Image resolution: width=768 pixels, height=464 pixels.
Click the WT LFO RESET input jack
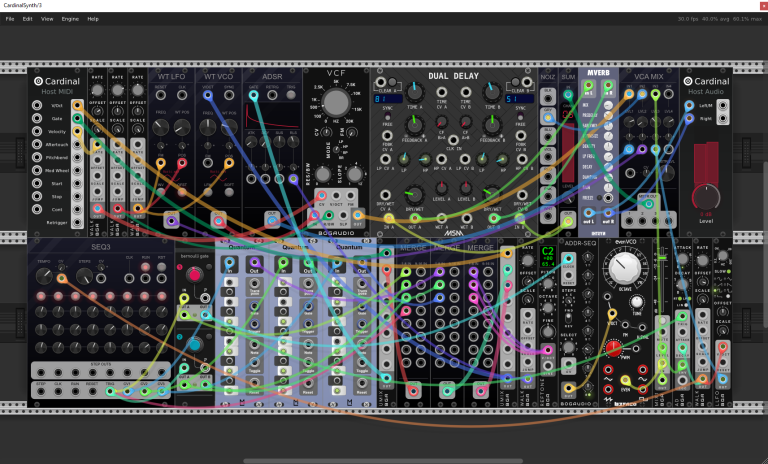click(161, 95)
